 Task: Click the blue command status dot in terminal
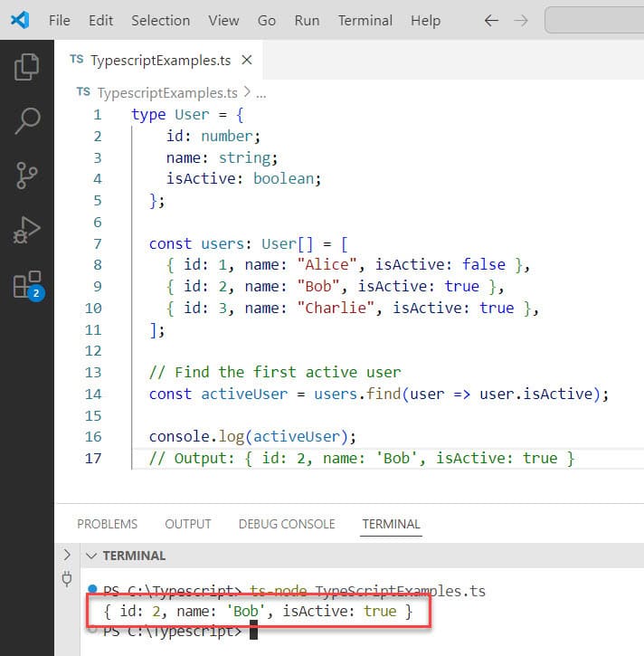93,589
